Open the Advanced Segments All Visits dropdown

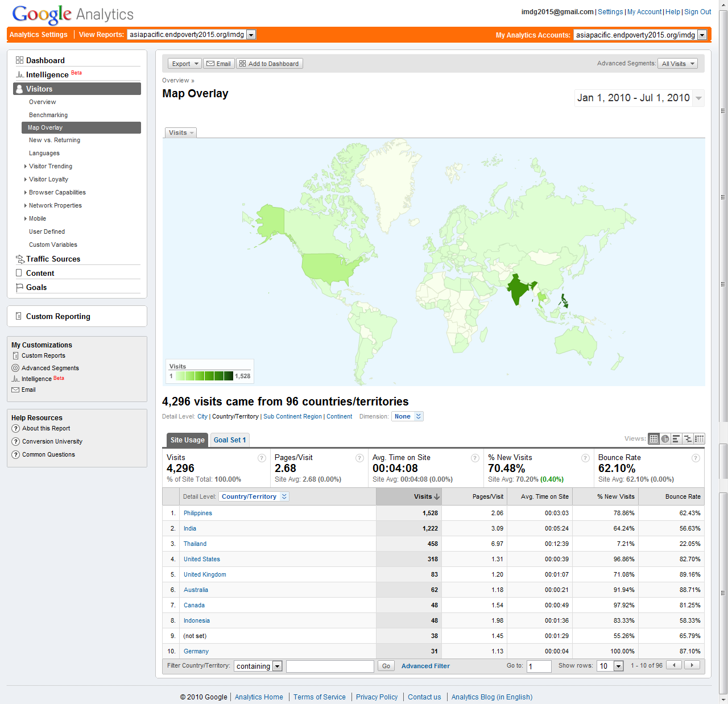[x=678, y=64]
